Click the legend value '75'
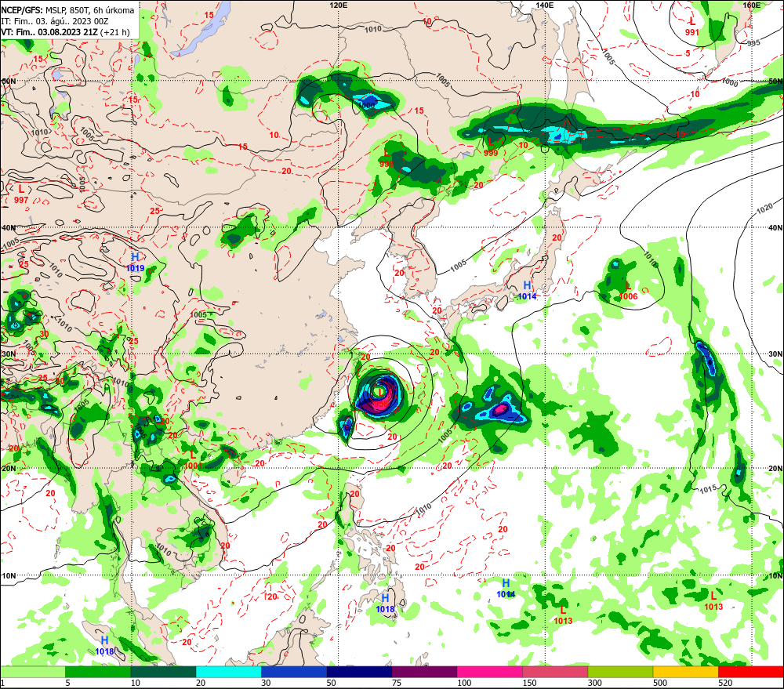The width and height of the screenshot is (784, 689). point(397,683)
